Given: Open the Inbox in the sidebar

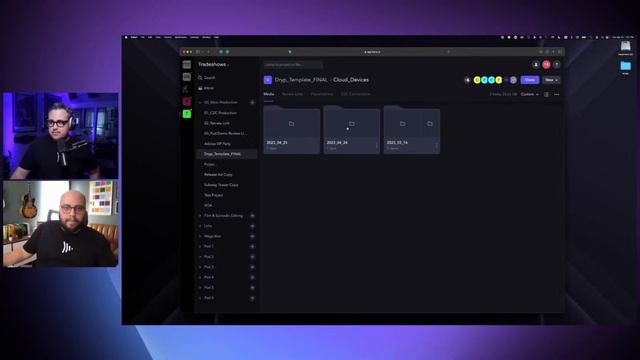Looking at the screenshot, I should tap(206, 88).
